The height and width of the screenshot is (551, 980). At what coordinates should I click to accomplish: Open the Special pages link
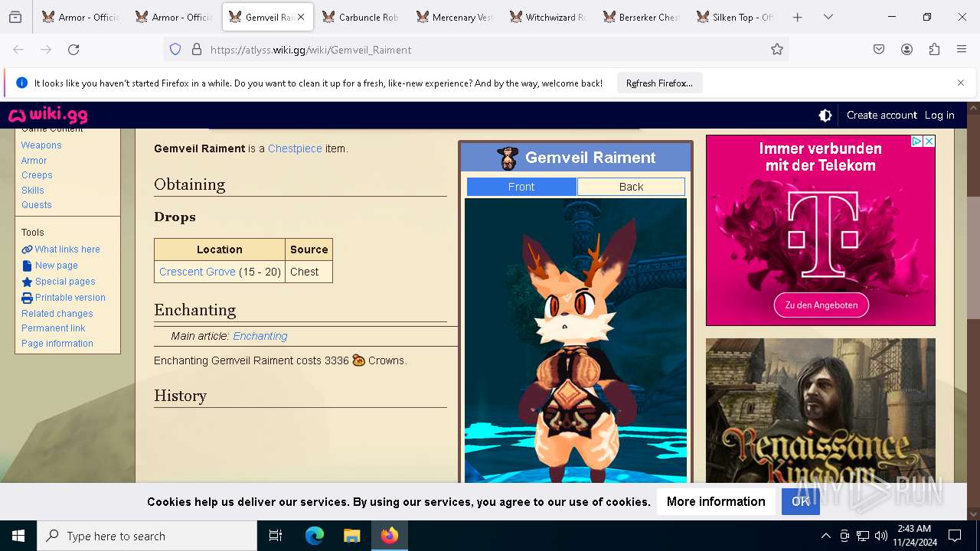click(65, 282)
